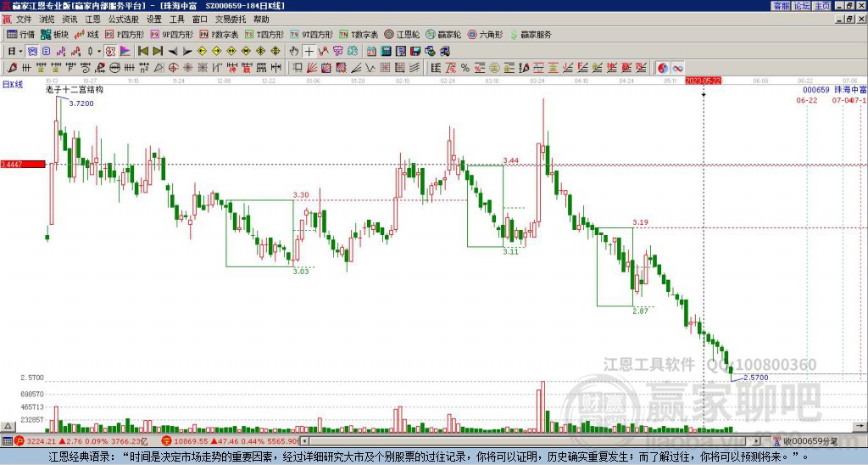The image size is (868, 465).
Task: Click the 客服 customer service button
Action: pos(781,6)
